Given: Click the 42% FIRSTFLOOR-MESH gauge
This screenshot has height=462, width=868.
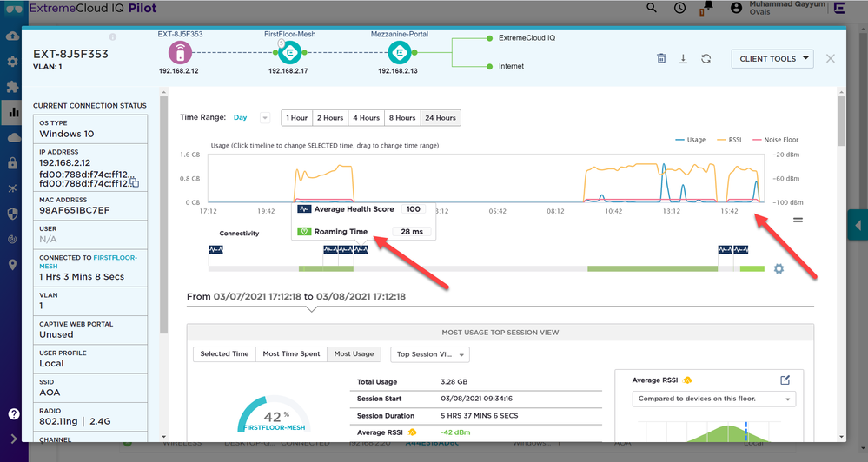Looking at the screenshot, I should pyautogui.click(x=274, y=414).
